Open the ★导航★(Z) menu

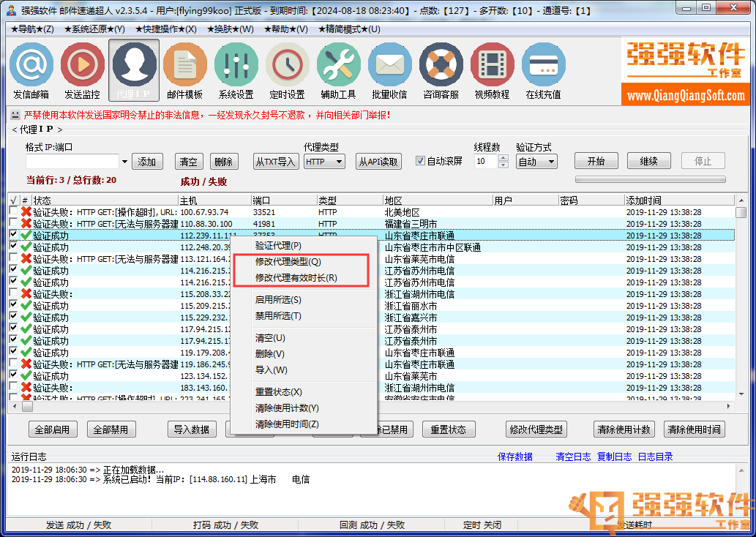[x=32, y=29]
